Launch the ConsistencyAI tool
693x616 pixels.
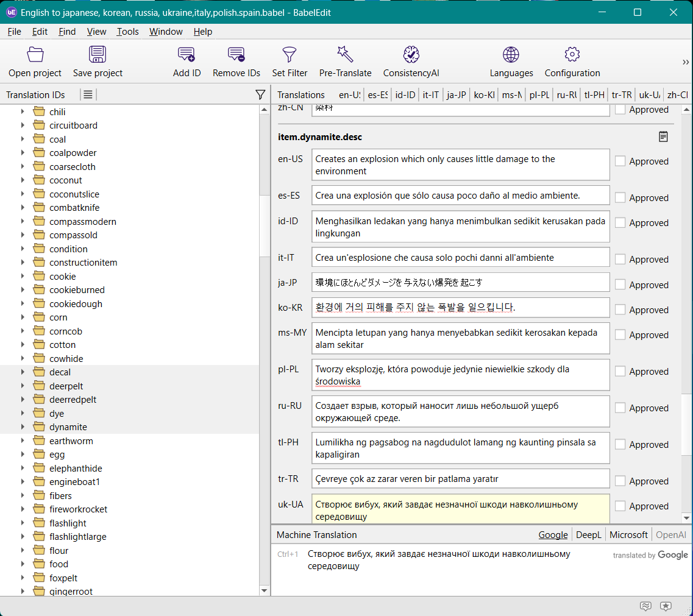pyautogui.click(x=411, y=55)
